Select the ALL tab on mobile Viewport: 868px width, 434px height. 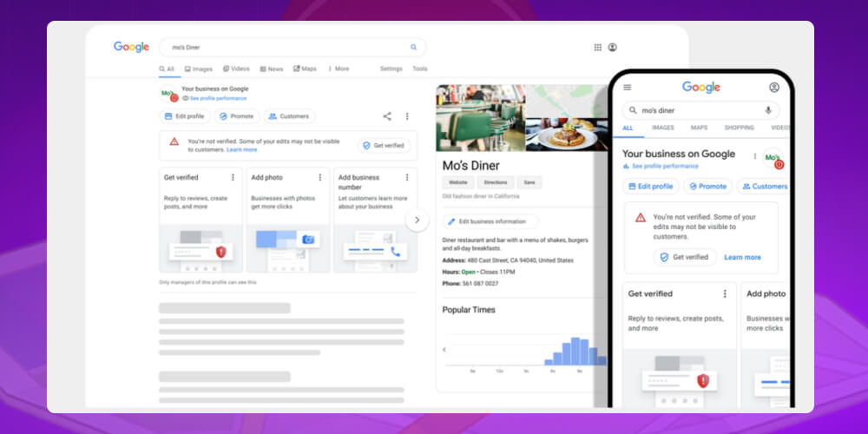pyautogui.click(x=628, y=128)
